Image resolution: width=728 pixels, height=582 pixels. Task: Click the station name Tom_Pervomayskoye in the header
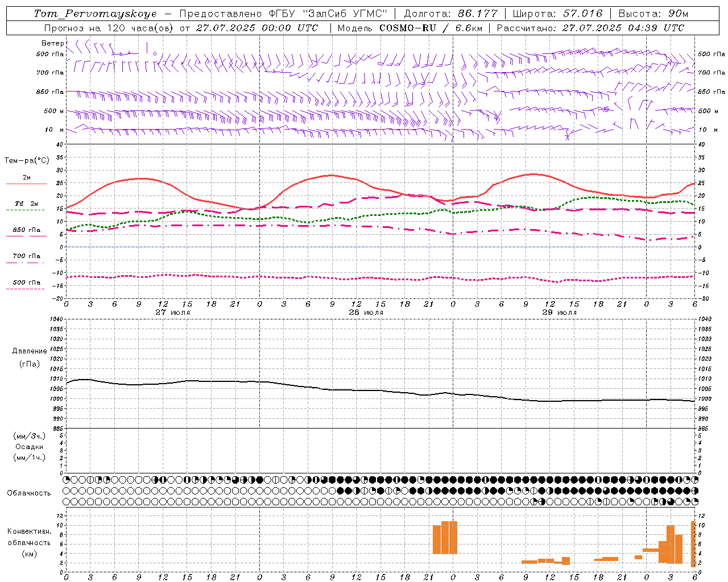95,14
